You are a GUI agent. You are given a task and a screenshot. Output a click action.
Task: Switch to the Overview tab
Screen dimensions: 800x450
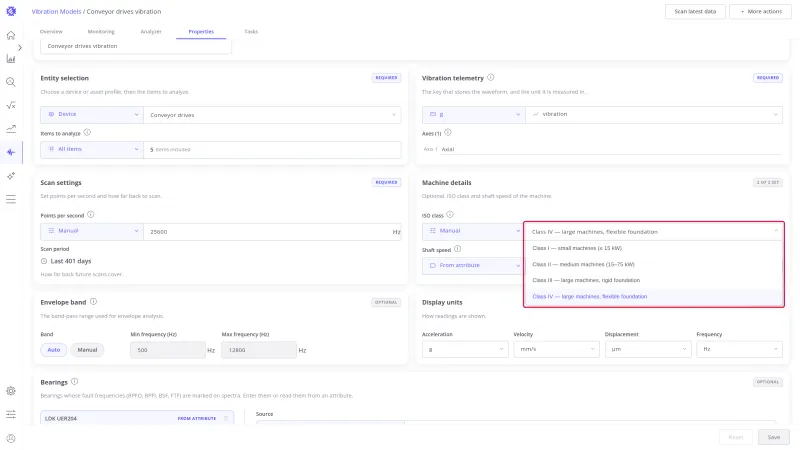click(51, 32)
